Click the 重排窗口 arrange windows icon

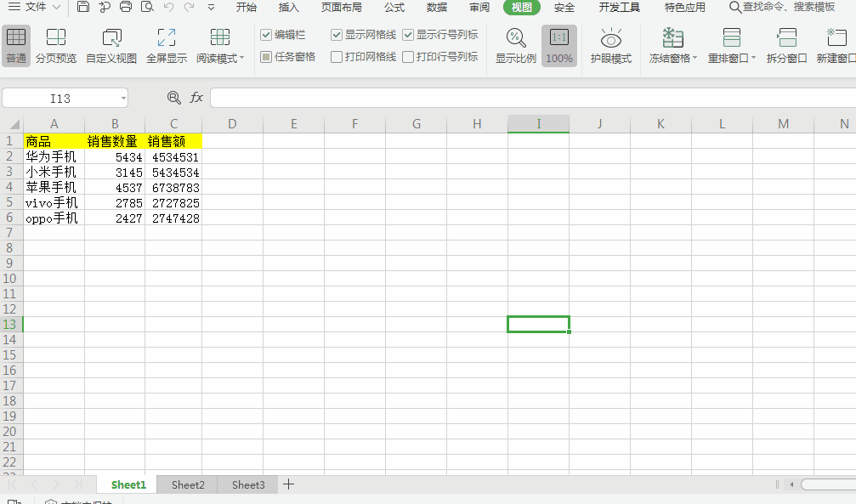pyautogui.click(x=732, y=37)
